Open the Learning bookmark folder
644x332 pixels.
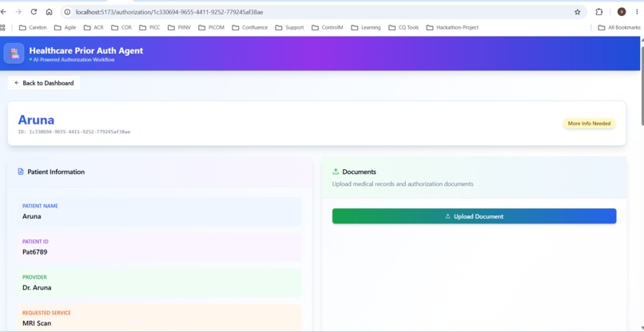click(365, 27)
